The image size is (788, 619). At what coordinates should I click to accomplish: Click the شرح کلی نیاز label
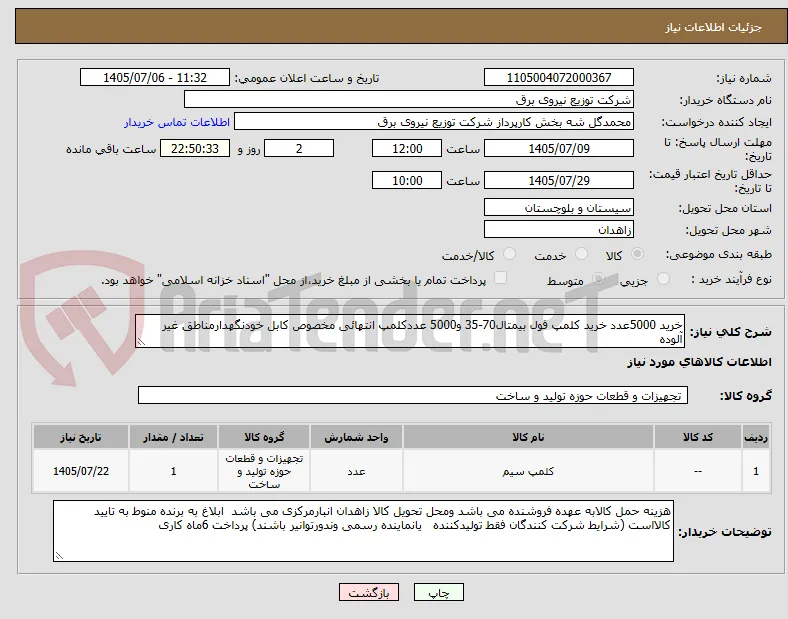point(730,332)
